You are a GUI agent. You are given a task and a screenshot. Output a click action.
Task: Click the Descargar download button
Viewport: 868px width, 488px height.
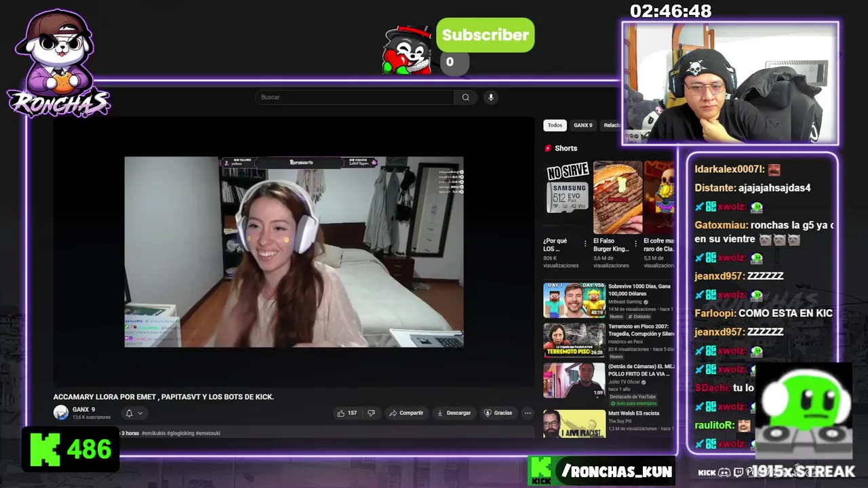(454, 413)
